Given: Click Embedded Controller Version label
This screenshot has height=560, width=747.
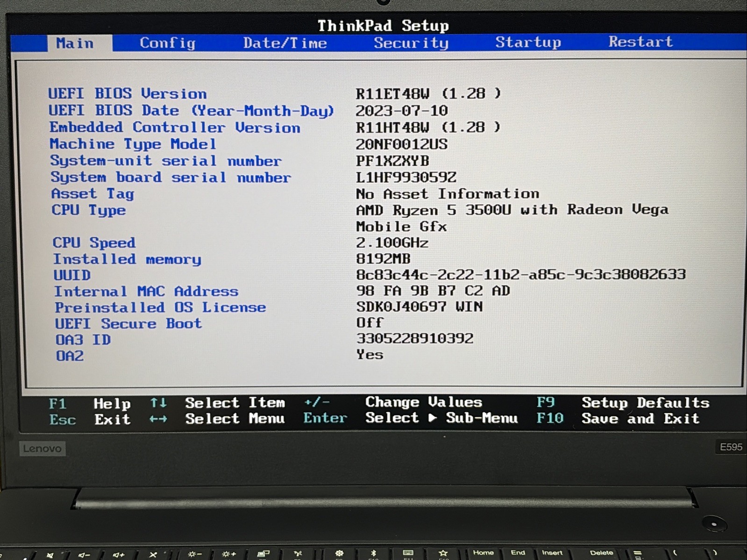Looking at the screenshot, I should [175, 128].
